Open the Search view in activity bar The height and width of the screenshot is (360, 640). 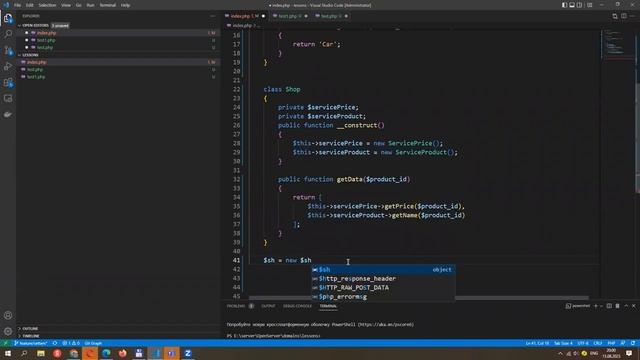(x=8, y=34)
